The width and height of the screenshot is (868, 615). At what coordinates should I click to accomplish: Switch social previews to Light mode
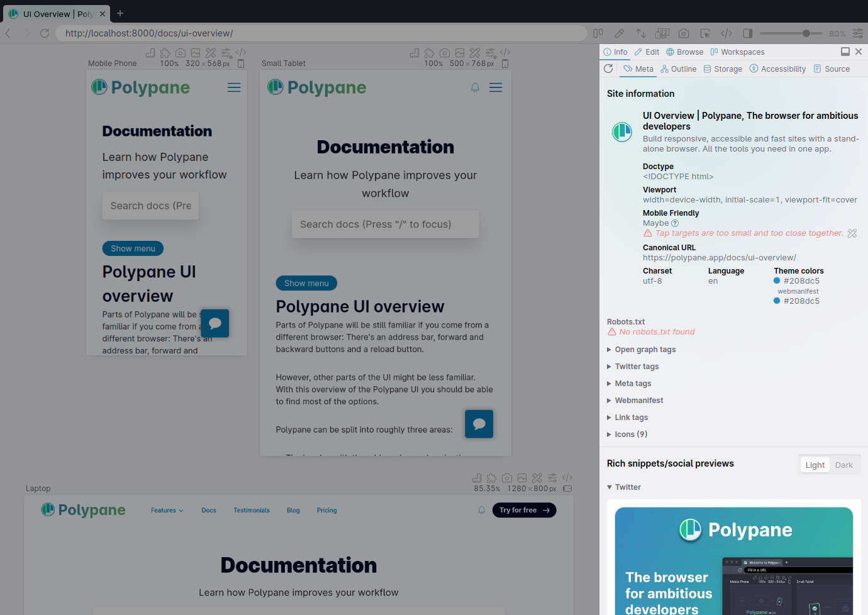815,465
